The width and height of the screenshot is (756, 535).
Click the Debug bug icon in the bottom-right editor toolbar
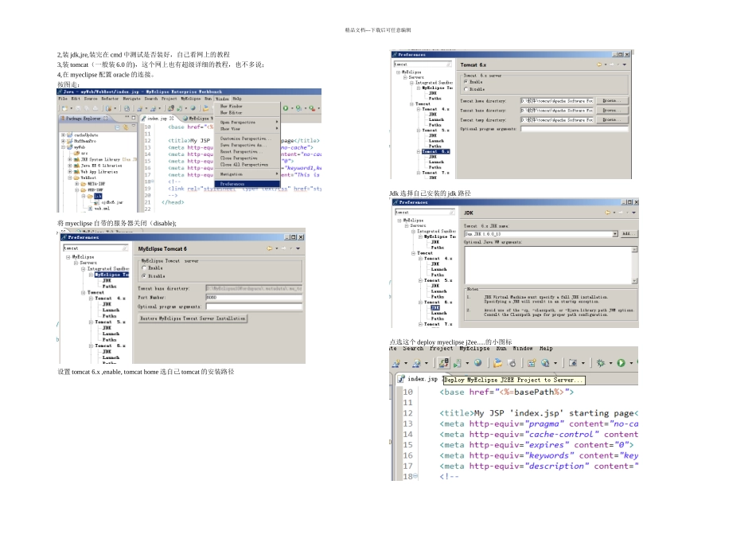point(600,363)
